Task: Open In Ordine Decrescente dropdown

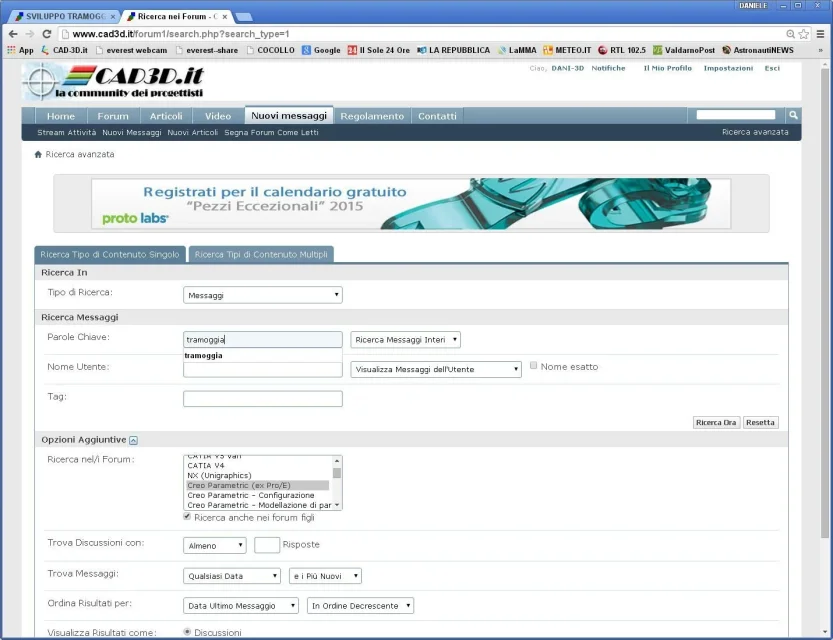Action: pos(360,605)
